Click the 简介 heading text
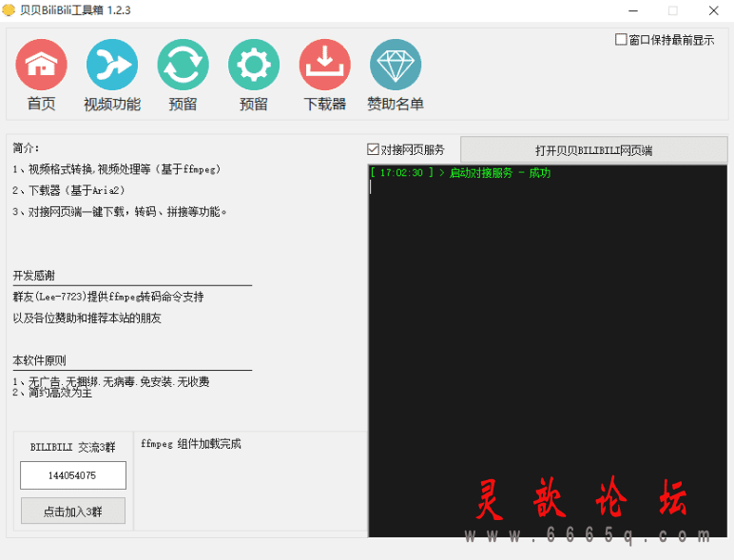734x560 pixels. [27, 148]
